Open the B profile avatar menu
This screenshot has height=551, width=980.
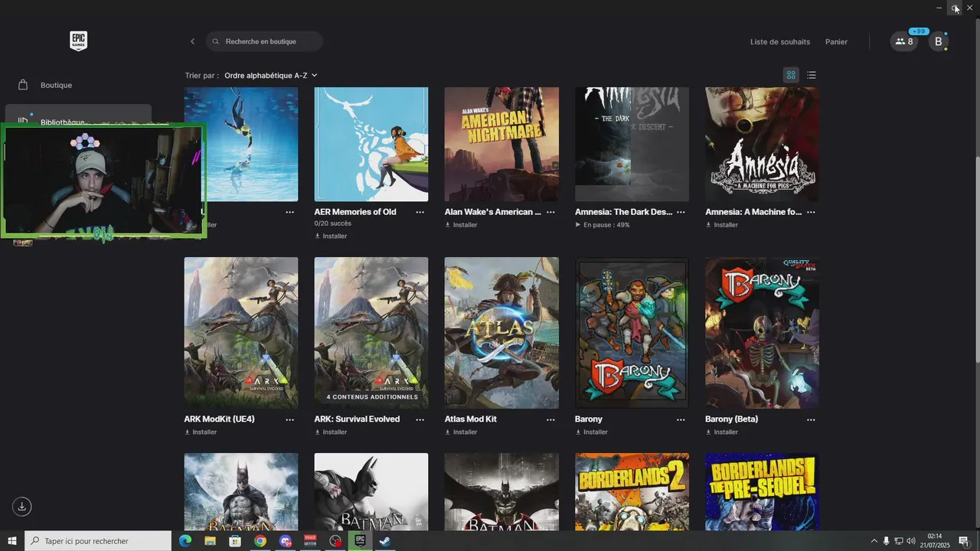coord(939,41)
